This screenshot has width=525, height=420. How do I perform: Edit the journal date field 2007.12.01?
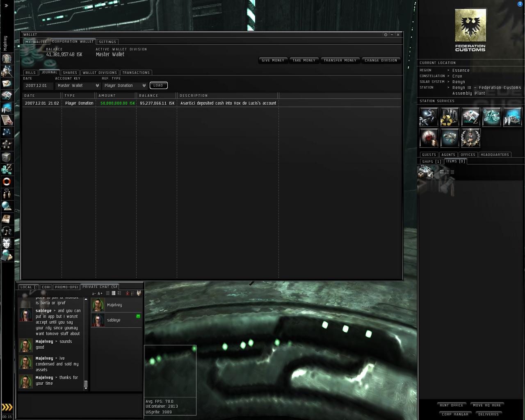coord(38,85)
